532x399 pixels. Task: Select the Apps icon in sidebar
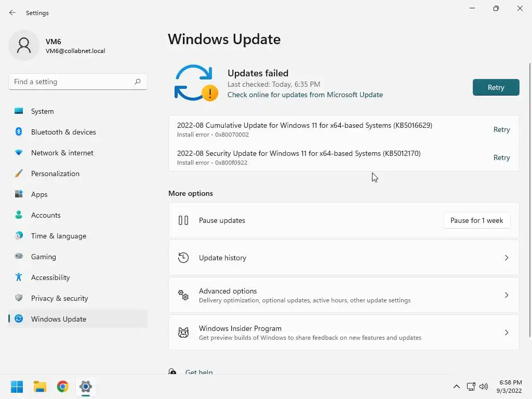click(x=19, y=194)
